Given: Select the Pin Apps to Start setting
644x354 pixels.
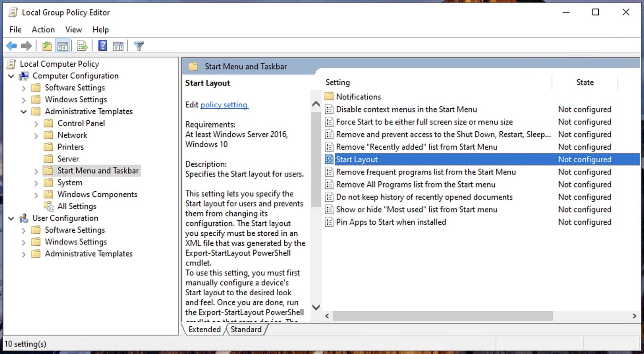Looking at the screenshot, I should pyautogui.click(x=391, y=222).
